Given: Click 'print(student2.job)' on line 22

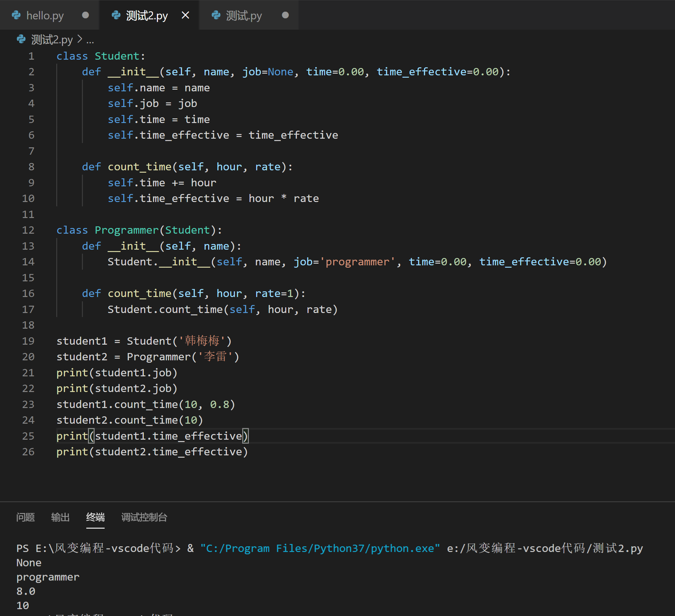Looking at the screenshot, I should [x=117, y=388].
